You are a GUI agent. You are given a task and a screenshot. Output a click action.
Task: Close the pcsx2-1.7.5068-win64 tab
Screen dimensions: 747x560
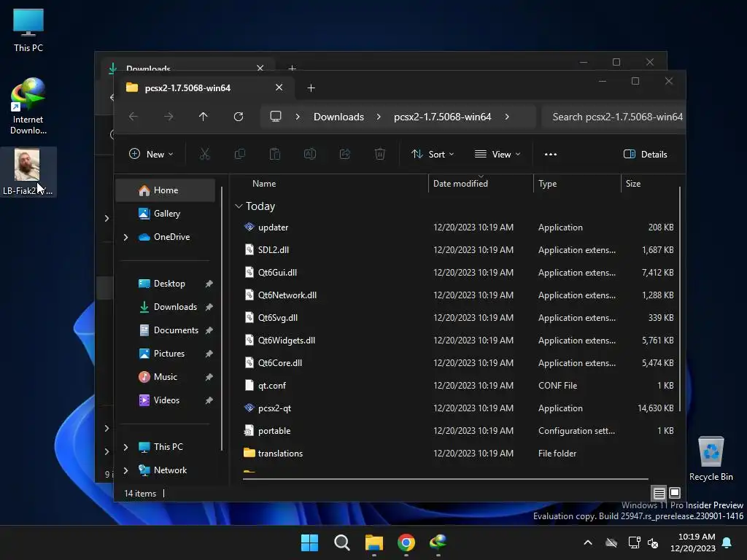pyautogui.click(x=279, y=87)
